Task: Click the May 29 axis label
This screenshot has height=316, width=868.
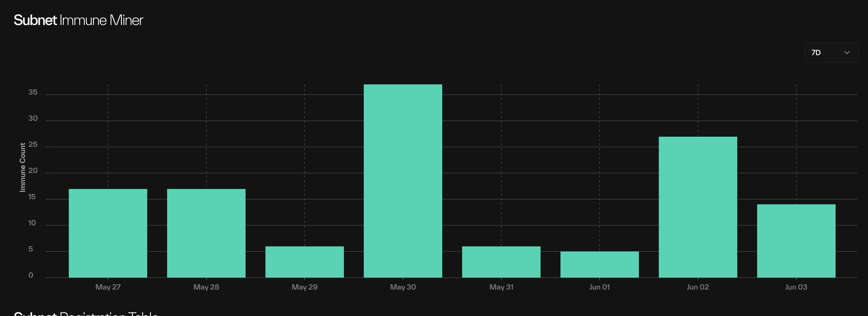Action: pos(305,287)
